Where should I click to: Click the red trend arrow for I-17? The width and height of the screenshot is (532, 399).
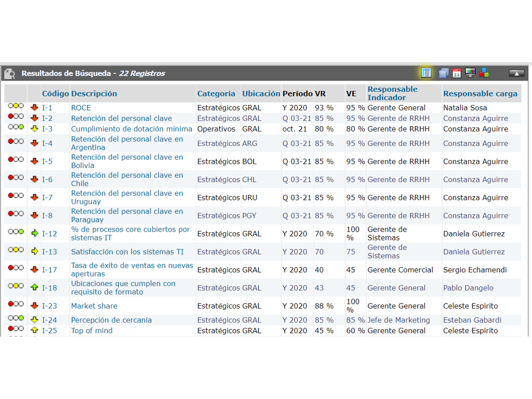click(x=34, y=270)
